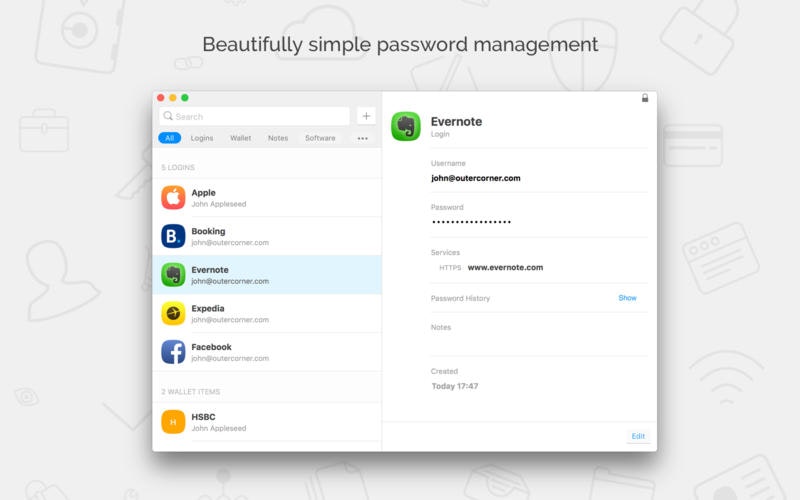This screenshot has height=500, width=800.
Task: Switch to the Notes tab
Action: click(278, 138)
